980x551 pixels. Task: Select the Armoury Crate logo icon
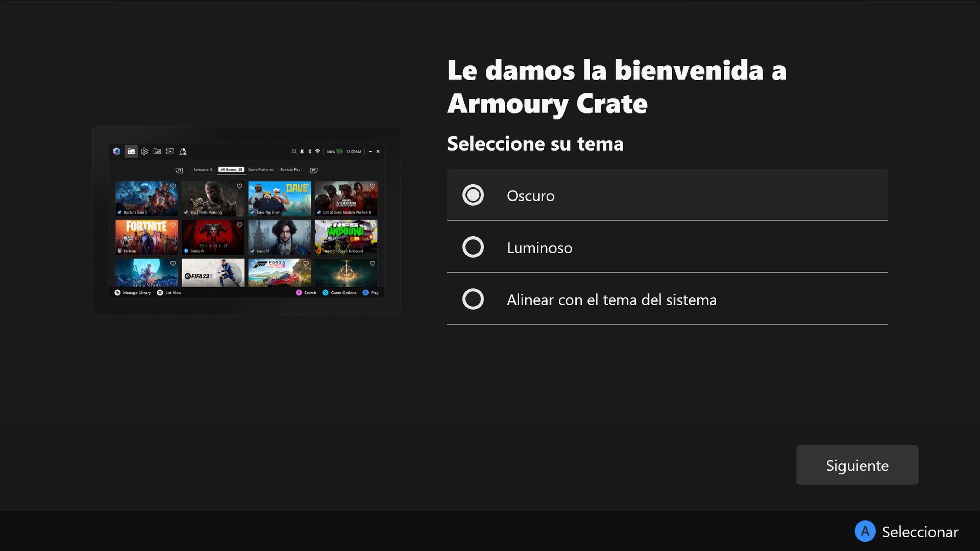(x=117, y=151)
